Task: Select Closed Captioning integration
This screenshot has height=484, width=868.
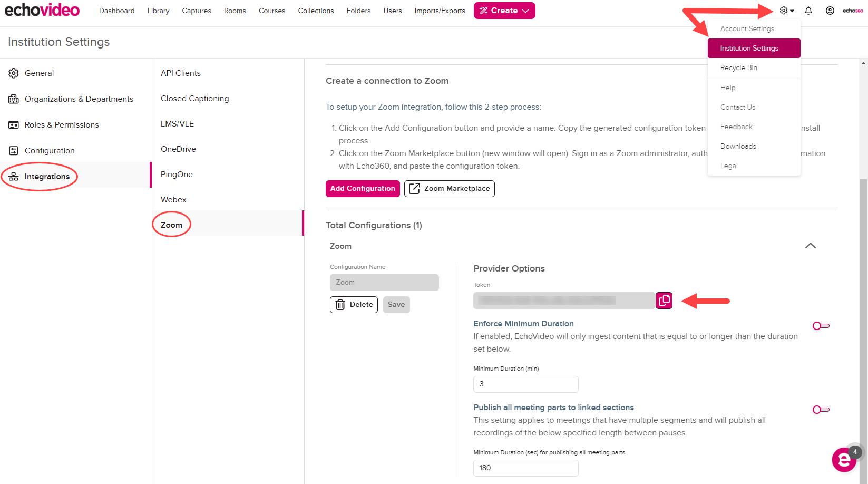Action: coord(228,99)
